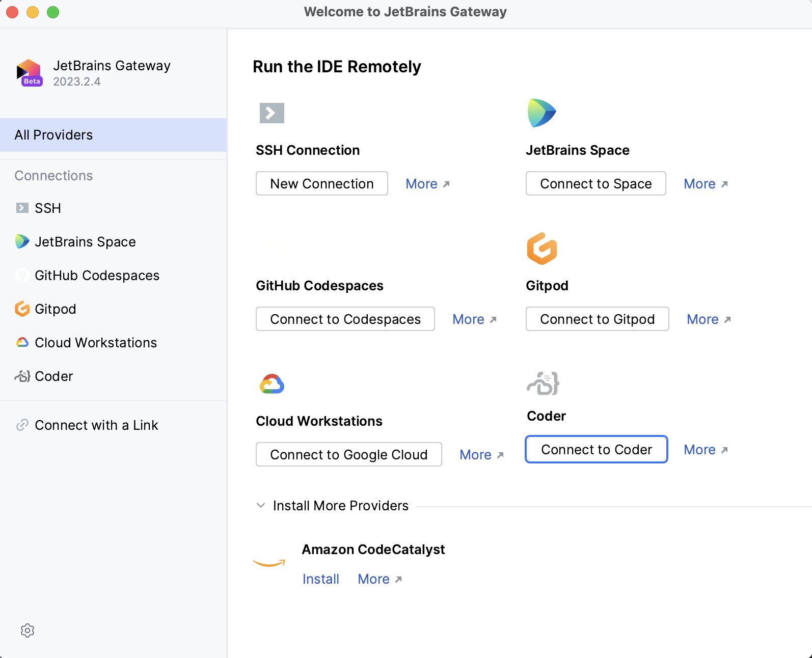812x658 pixels.
Task: Click the Coder logo above Coder heading
Action: point(543,383)
